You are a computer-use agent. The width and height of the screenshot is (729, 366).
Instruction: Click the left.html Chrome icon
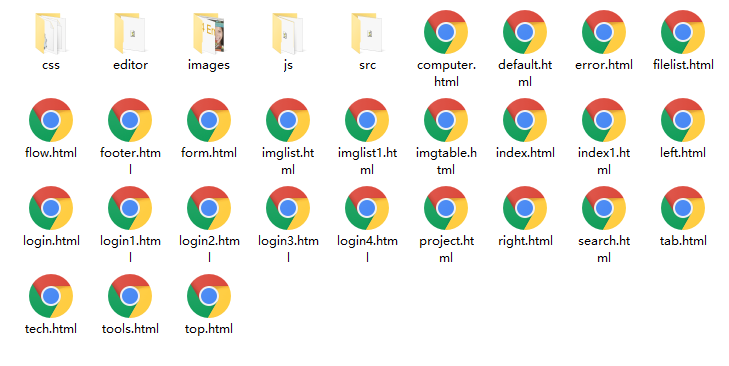(683, 120)
